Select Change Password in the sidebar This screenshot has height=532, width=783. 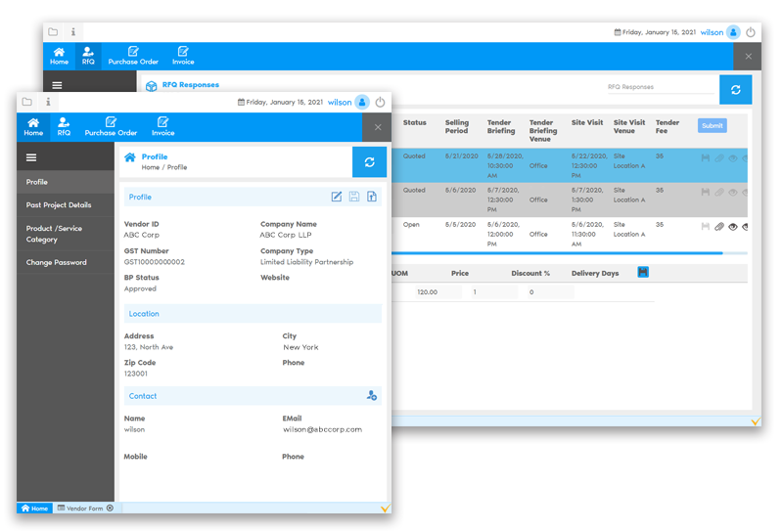click(x=57, y=262)
